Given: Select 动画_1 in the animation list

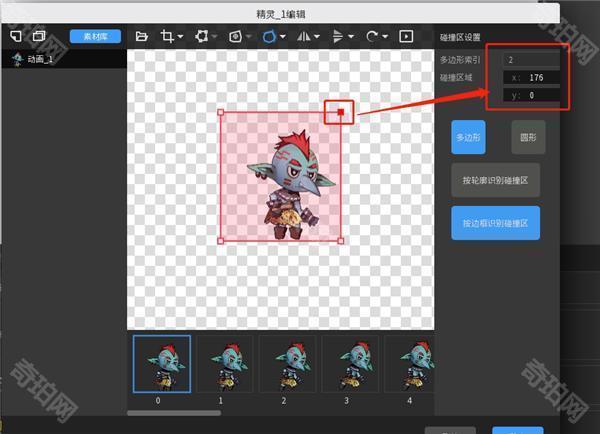Looking at the screenshot, I should tap(64, 59).
